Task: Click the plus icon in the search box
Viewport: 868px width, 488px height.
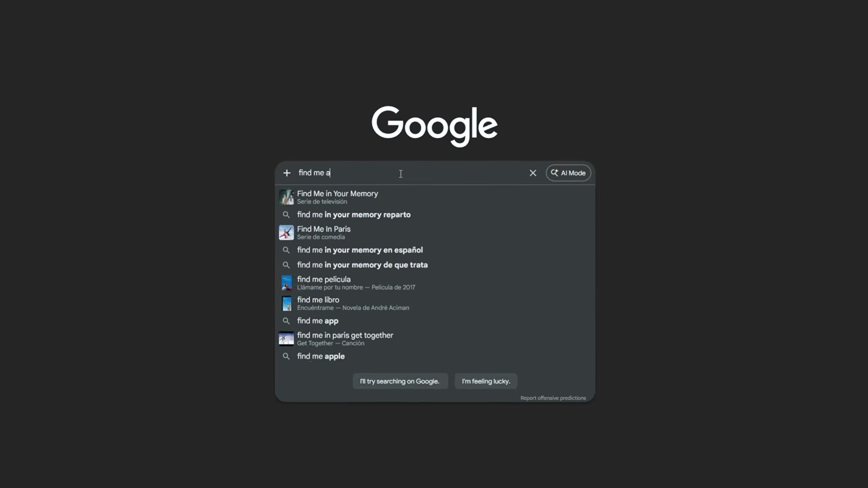Action: pos(287,173)
